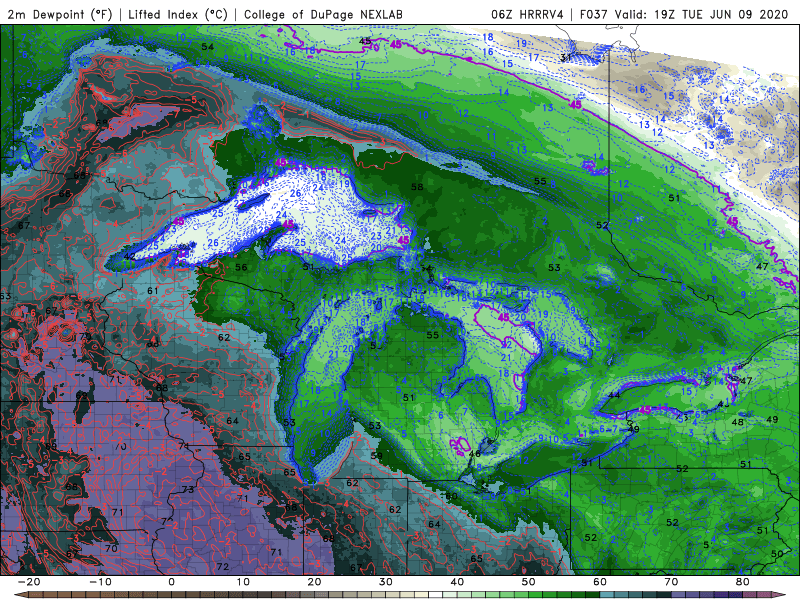Screen dimensions: 800x600
Task: Click the '50' color scale label
Action: [x=529, y=582]
